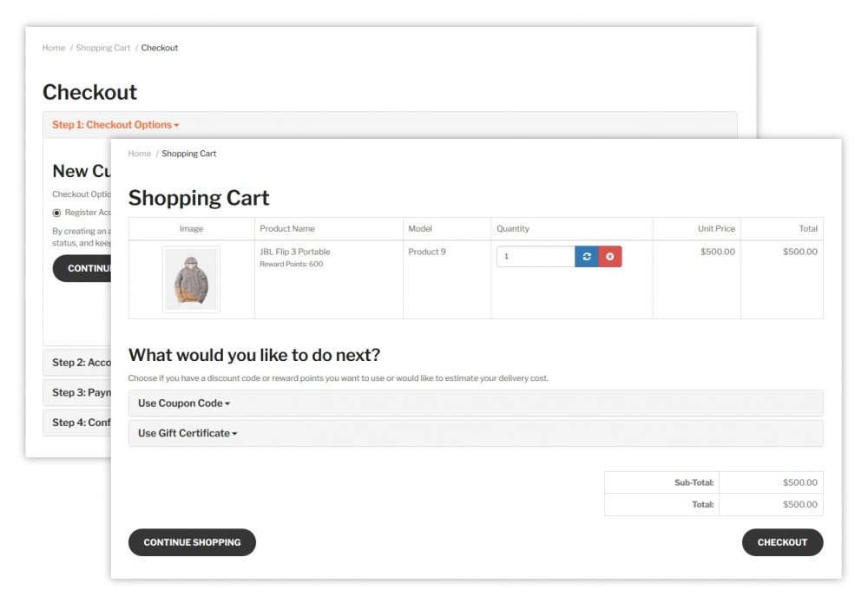Focus the quantity input field
The image size is (868, 610).
(x=536, y=257)
